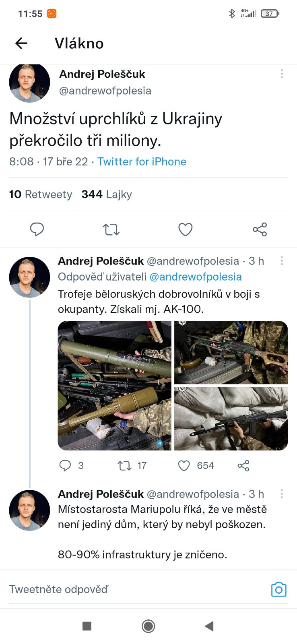Like the main tweet with heart icon
Viewport: 297px width, 644px height.
(x=185, y=229)
